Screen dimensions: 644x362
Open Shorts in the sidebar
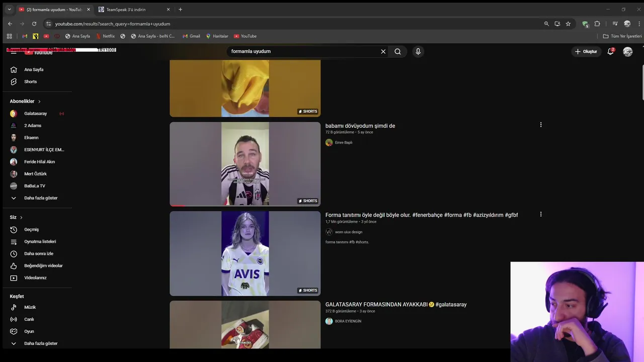tap(30, 82)
